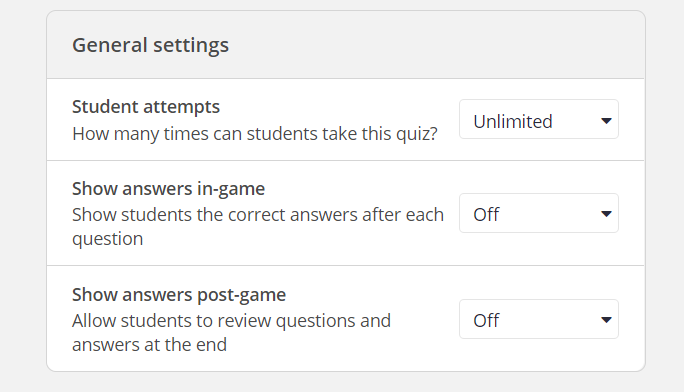Click the gray General settings header bar
Viewport: 684px width, 392px height.
click(345, 45)
